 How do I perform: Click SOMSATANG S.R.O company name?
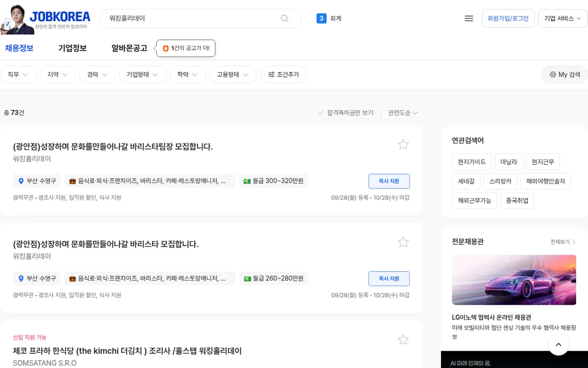[x=45, y=363]
